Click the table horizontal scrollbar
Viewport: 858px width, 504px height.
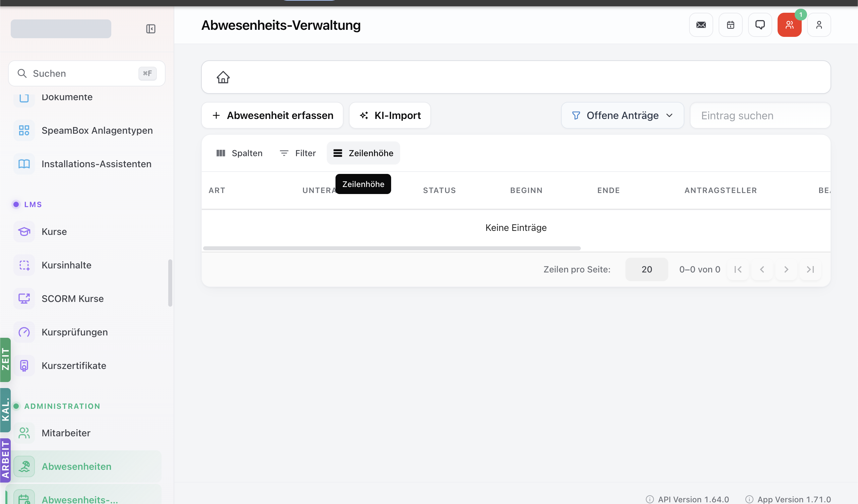(x=391, y=248)
